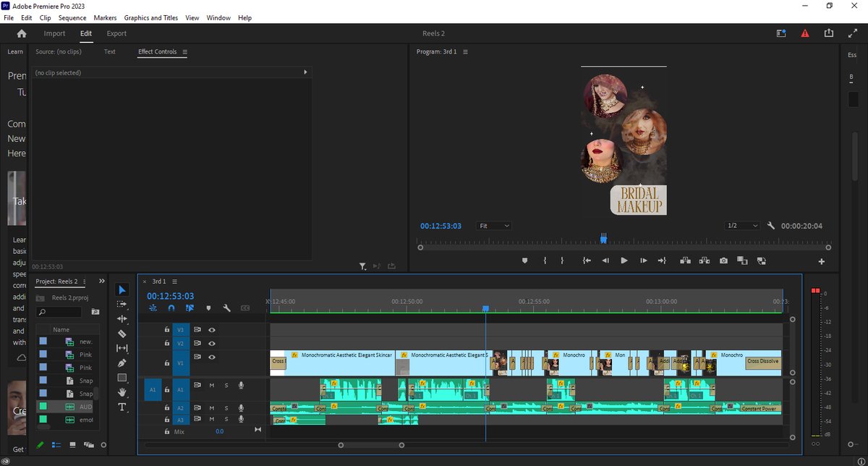This screenshot has width=868, height=466.
Task: Select the Track Select Forward tool
Action: point(122,304)
